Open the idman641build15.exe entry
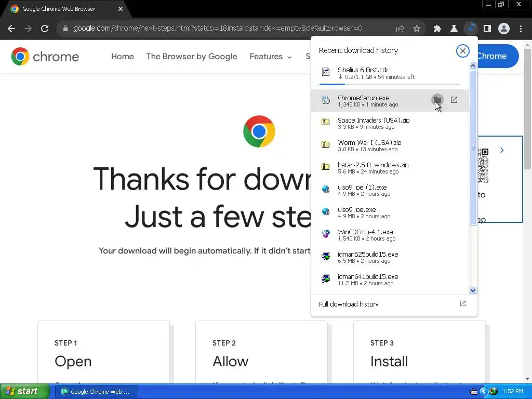The image size is (532, 399). click(x=390, y=280)
